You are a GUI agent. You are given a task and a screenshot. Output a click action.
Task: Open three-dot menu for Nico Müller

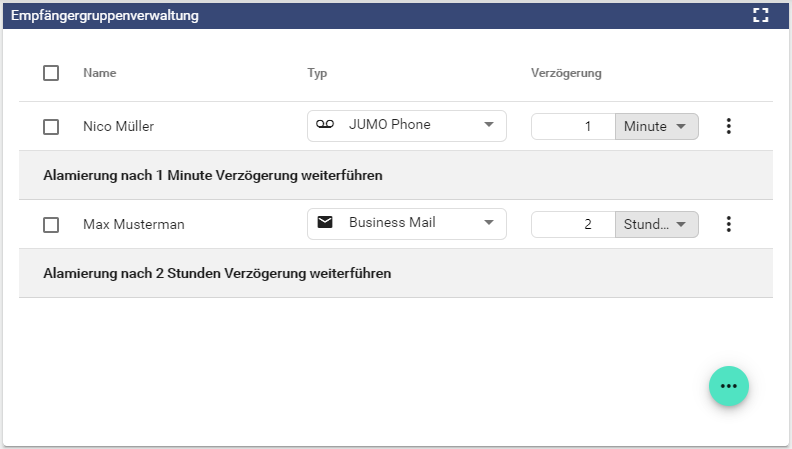729,126
